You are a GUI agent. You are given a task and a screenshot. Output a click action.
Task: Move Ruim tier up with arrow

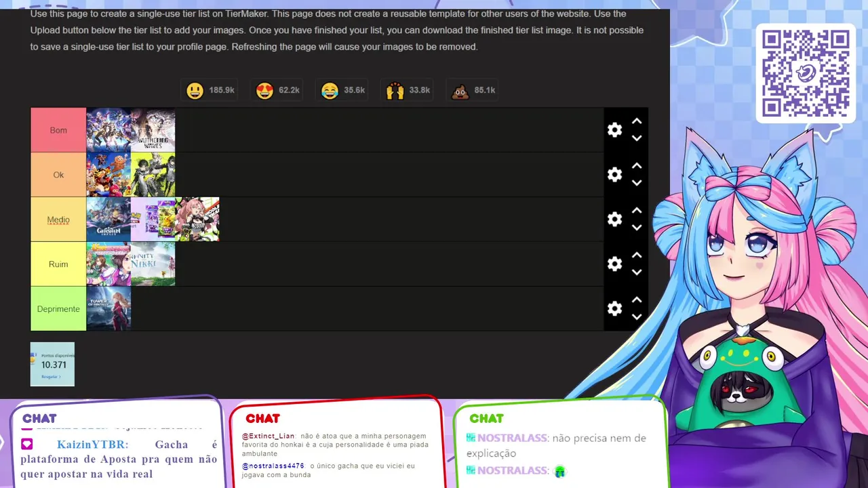click(x=637, y=256)
